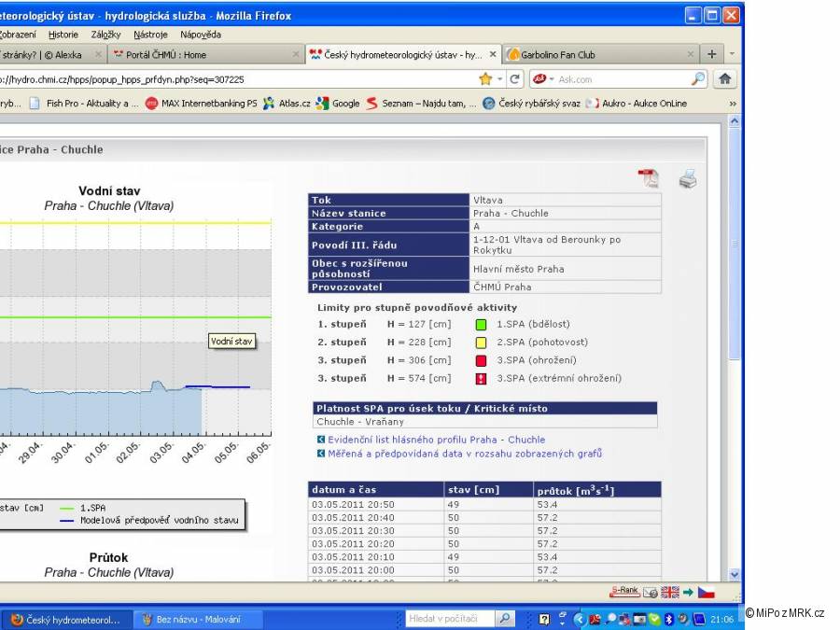840x630 pixels.
Task: Click the 'Chuchle - Vraňany' cell
Action: click(484, 422)
